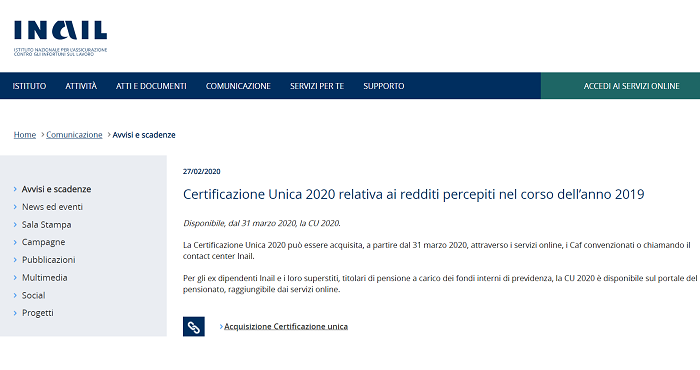This screenshot has height=370, width=700.
Task: Follow the Acquisizione Certificazione unica link
Action: [x=286, y=327]
